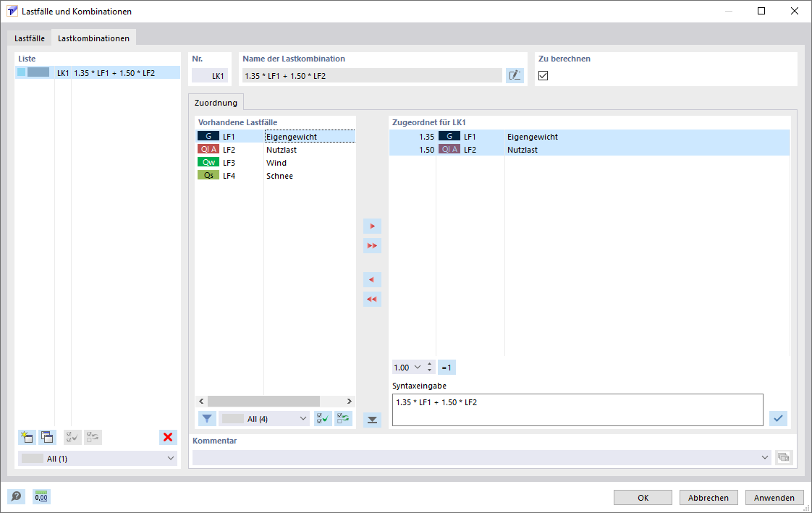Click Qw badge of Wind load case
Image resolution: width=812 pixels, height=513 pixels.
pyautogui.click(x=208, y=162)
